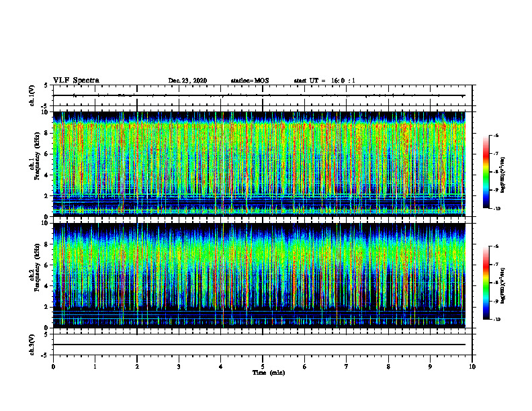Click time axis tick label "6"

(305, 367)
